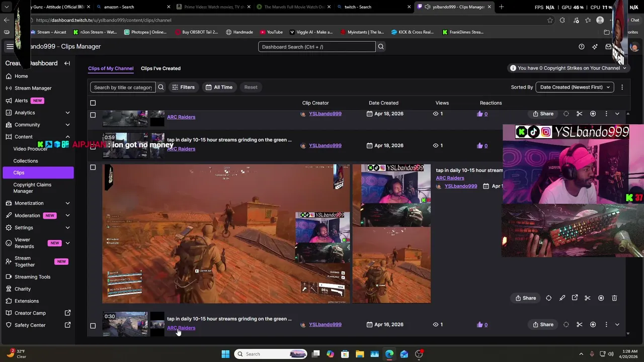Click scissors edit icon in expanded clip
This screenshot has width=644, height=362.
587,298
